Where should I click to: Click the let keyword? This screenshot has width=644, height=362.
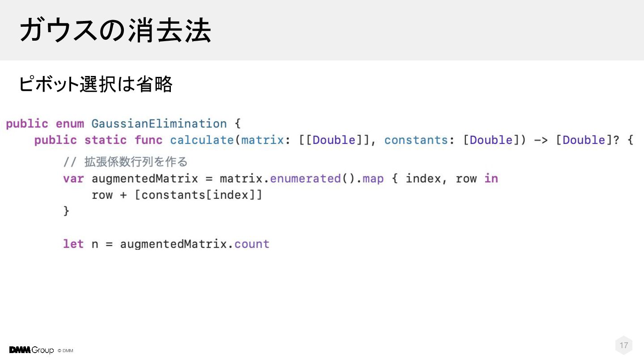pos(73,244)
